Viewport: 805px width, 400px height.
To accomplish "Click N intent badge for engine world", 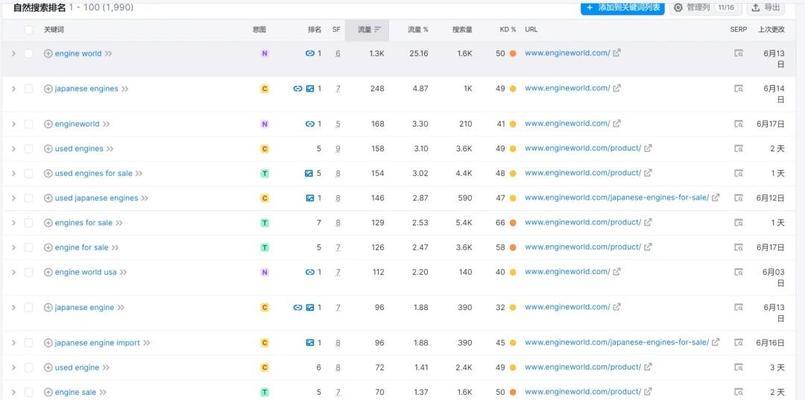I will (264, 53).
